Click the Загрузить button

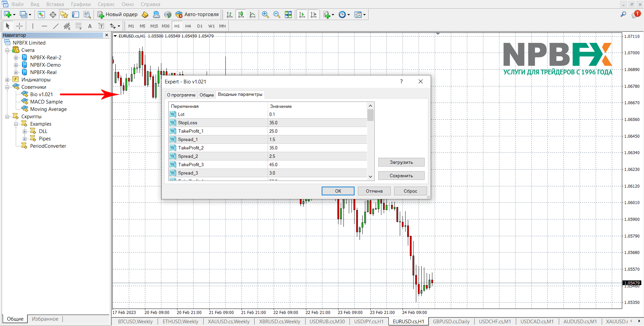(401, 162)
